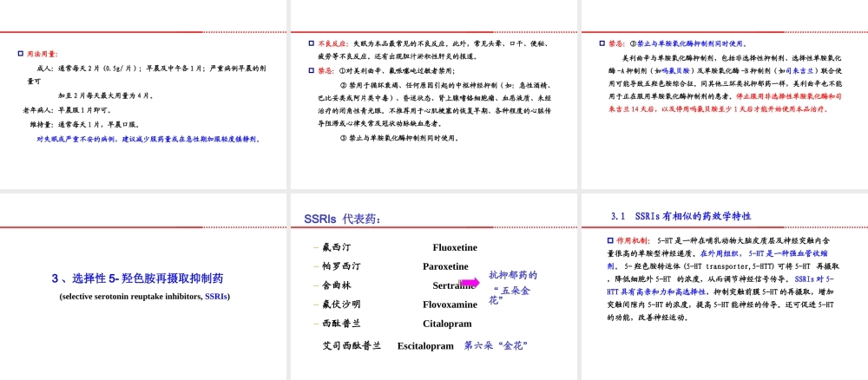The width and height of the screenshot is (868, 380).
Task: Click the red label 不良反应:
Action: [x=334, y=43]
